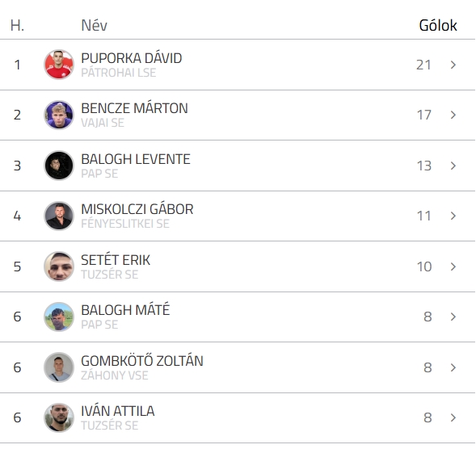
Task: Expand Miskolczi Gábor's row arrow
Action: 453,216
